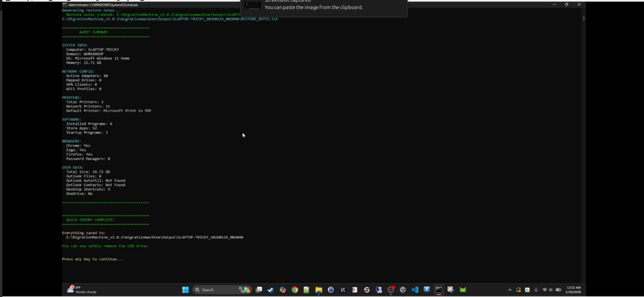Open the volume speaker tray icon
The width and height of the screenshot is (644, 297).
551,290
